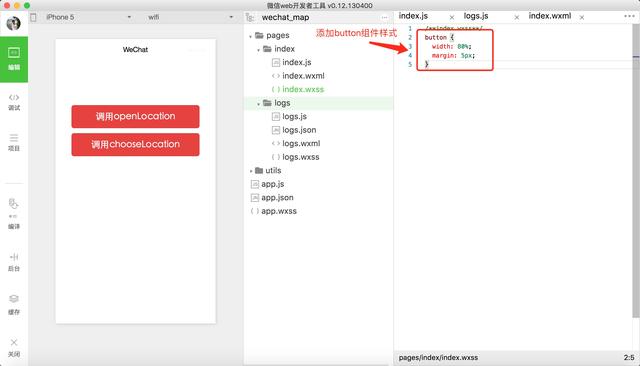Click the 关闭 close project icon
The width and height of the screenshot is (640, 366).
coord(14,348)
